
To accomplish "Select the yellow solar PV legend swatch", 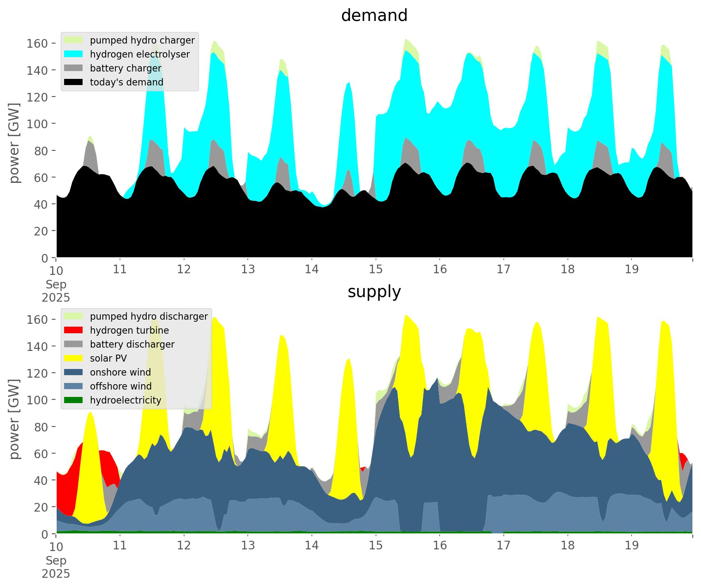I will click(x=74, y=358).
